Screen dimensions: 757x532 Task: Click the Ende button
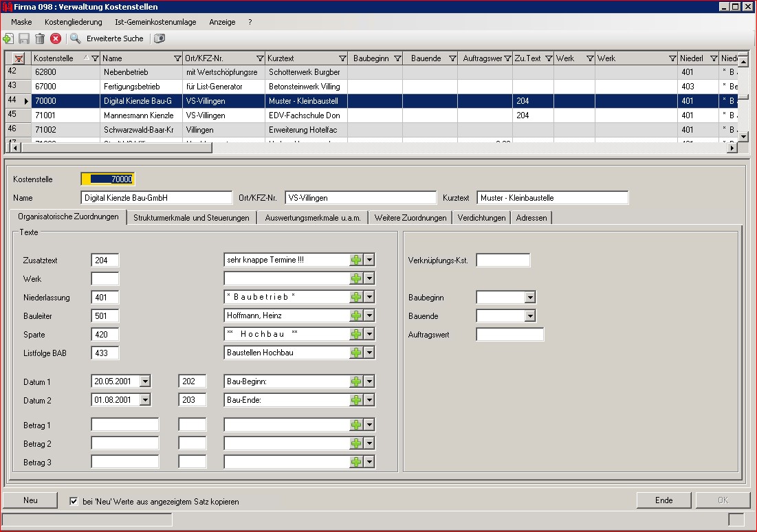tap(663, 500)
